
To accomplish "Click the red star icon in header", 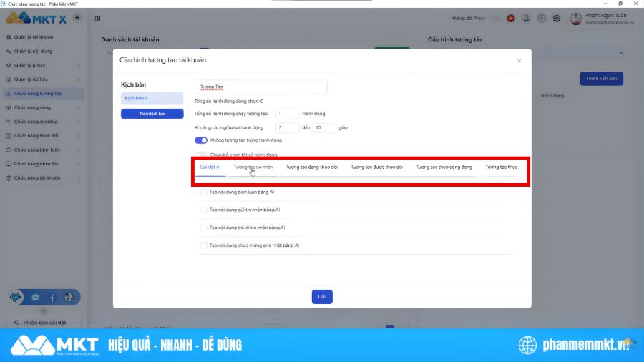I will tap(511, 19).
